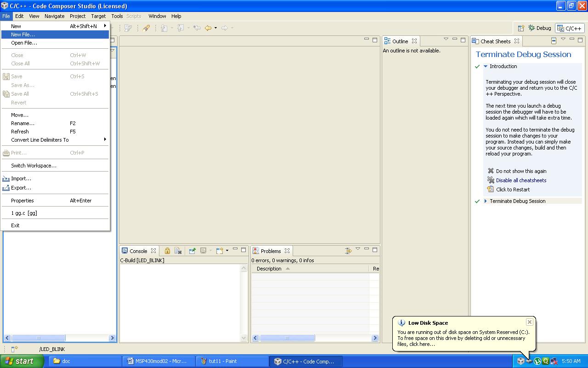
Task: Select Import... from the File menu
Action: (55, 178)
